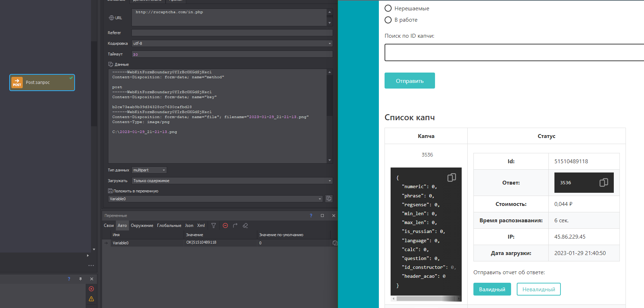The height and width of the screenshot is (308, 644).
Task: Click the Таймаут field with value 30
Action: point(232,54)
